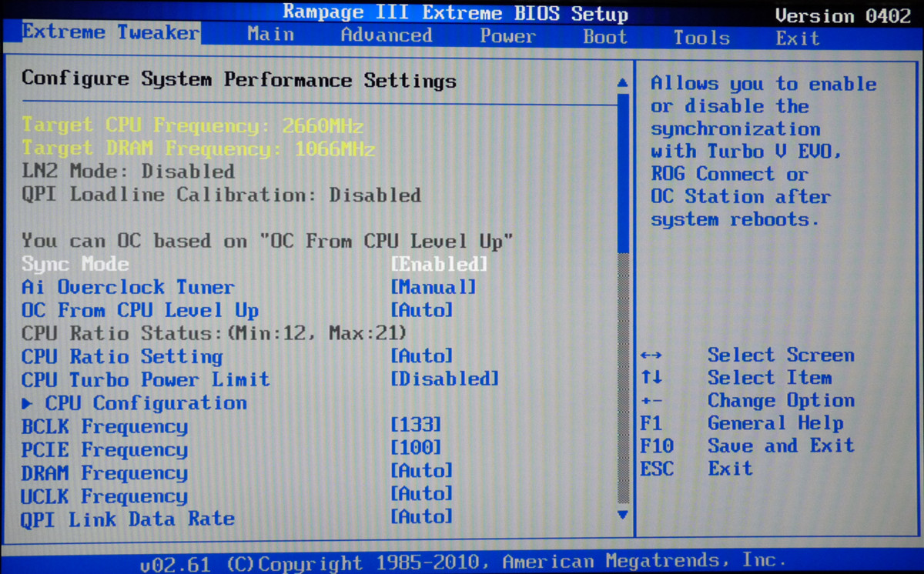The width and height of the screenshot is (924, 574).
Task: Click the left-right arrows Select Screen icon
Action: tap(651, 355)
